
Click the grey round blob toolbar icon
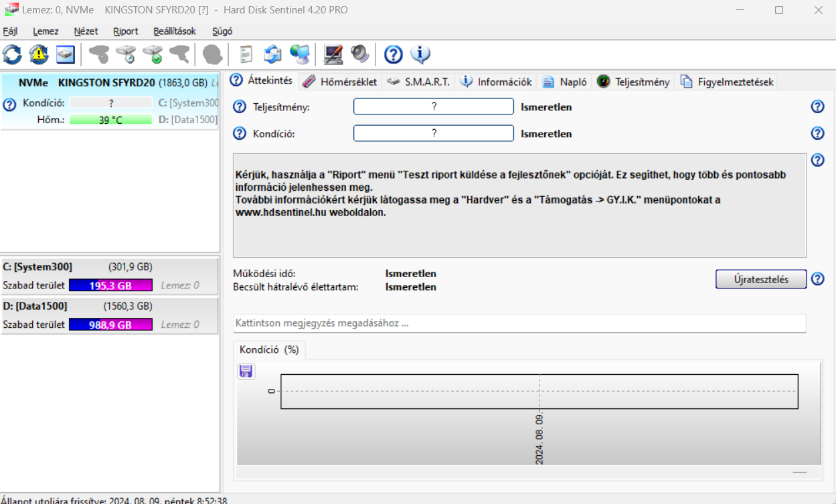(213, 54)
